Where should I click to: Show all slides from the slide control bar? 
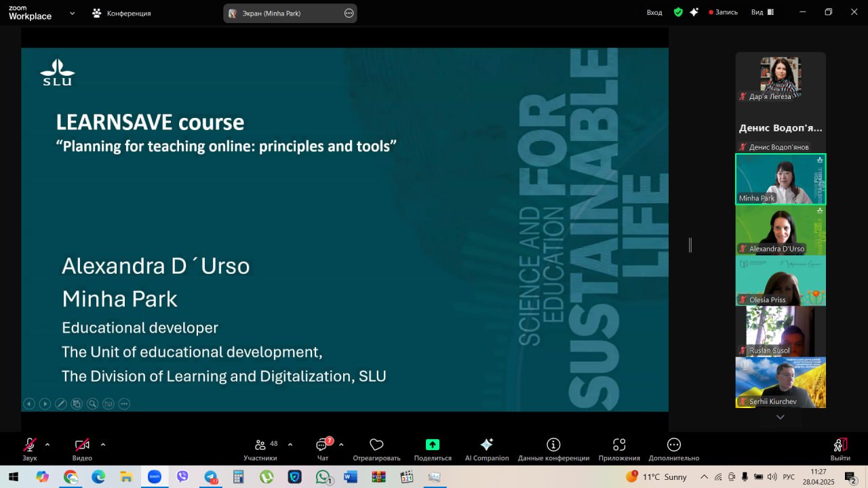coord(77,404)
